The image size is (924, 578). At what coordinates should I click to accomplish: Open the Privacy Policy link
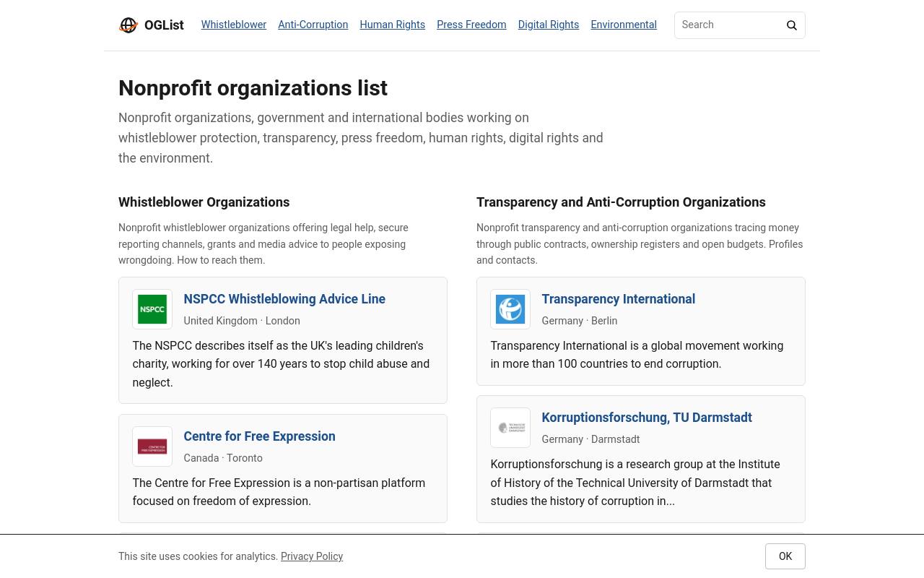[312, 556]
